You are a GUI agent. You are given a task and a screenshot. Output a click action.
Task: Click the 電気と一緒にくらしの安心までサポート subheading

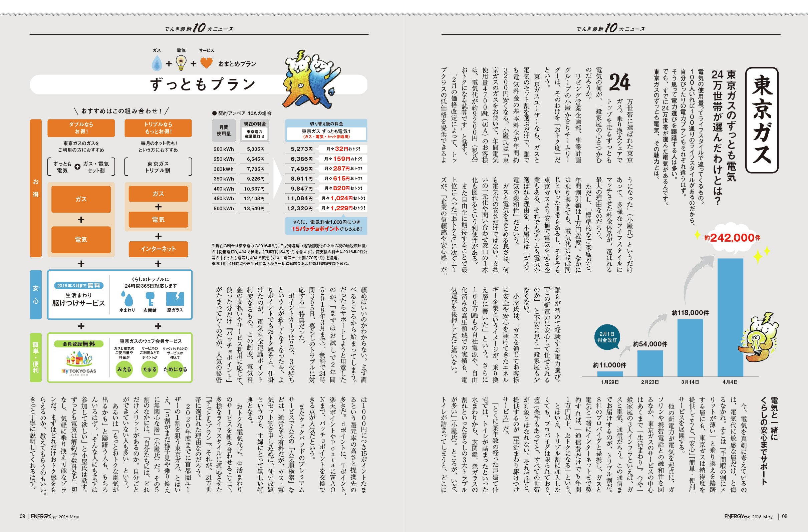[x=769, y=441]
